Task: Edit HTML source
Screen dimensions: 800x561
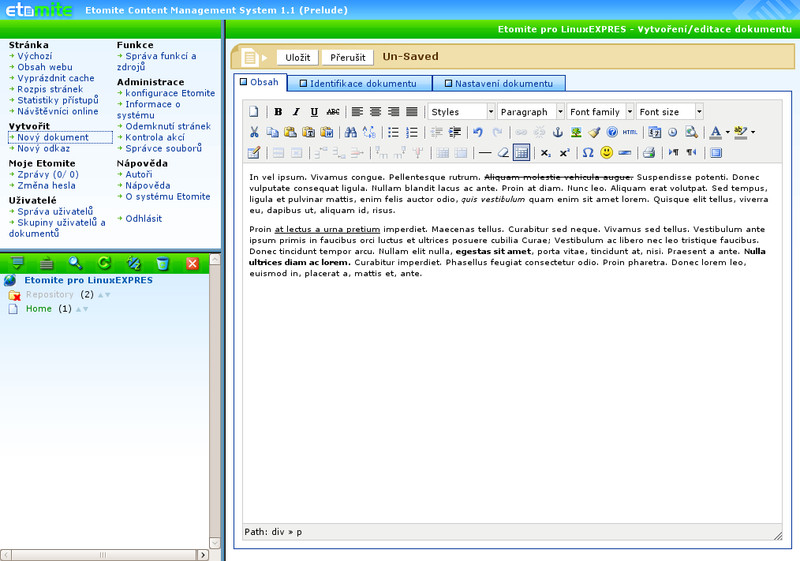Action: click(630, 132)
